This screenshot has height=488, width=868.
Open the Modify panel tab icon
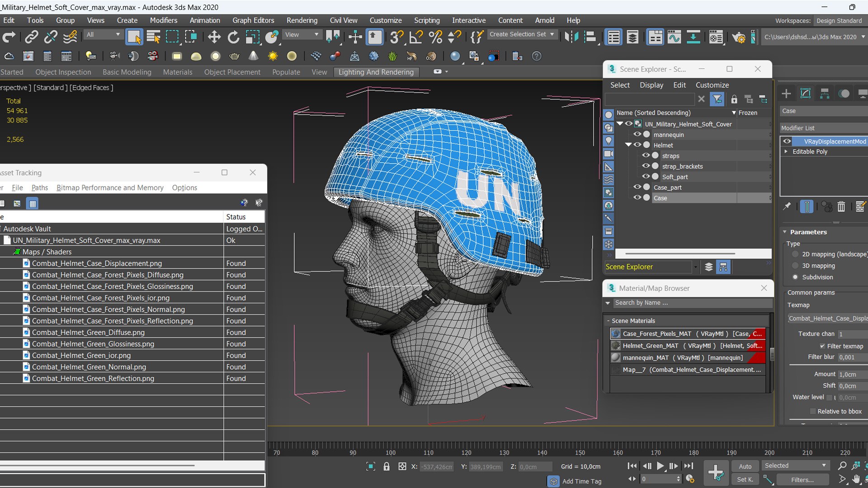(x=805, y=94)
